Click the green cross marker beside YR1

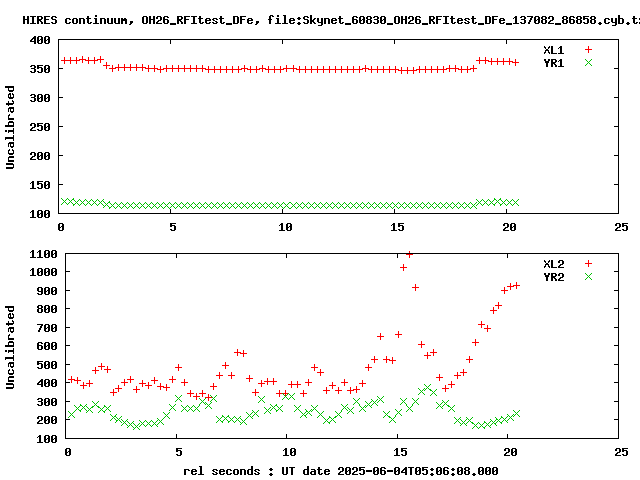pos(589,62)
